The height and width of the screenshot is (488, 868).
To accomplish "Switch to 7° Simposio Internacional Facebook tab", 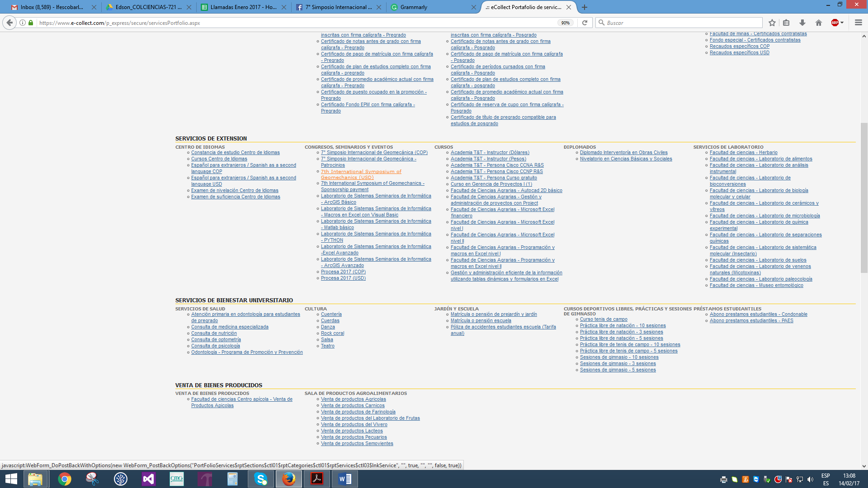I will point(338,7).
